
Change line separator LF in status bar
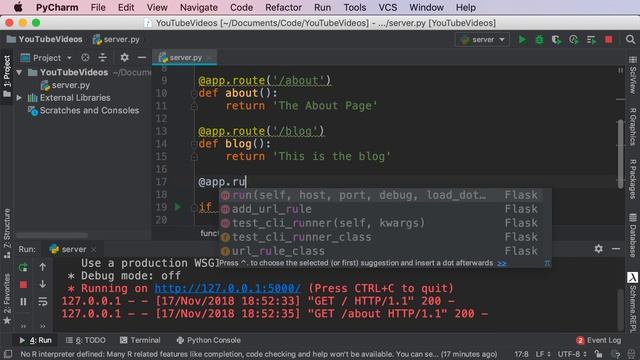[x=543, y=354]
